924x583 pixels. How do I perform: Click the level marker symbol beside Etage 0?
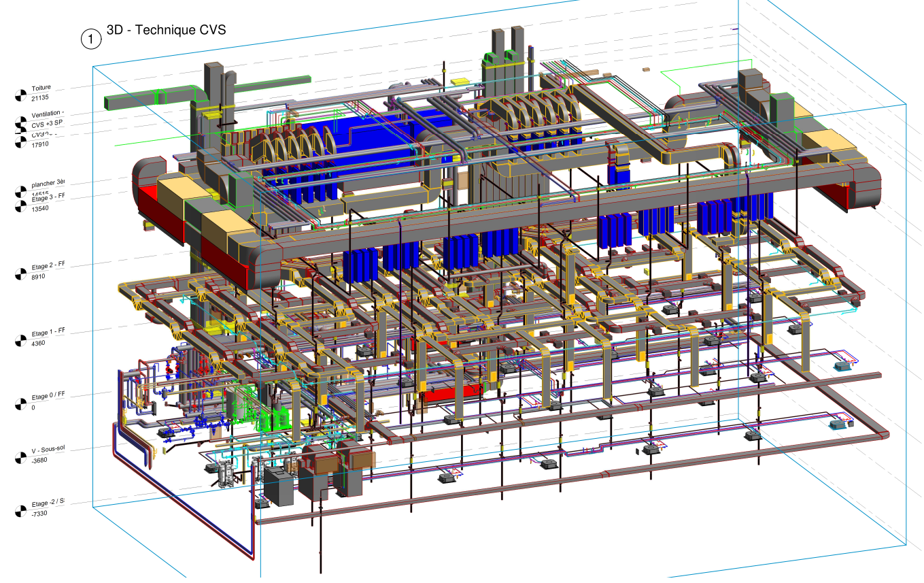(20, 405)
